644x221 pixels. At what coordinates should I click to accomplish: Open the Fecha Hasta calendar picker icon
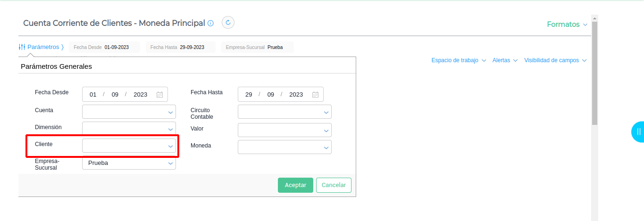[315, 94]
